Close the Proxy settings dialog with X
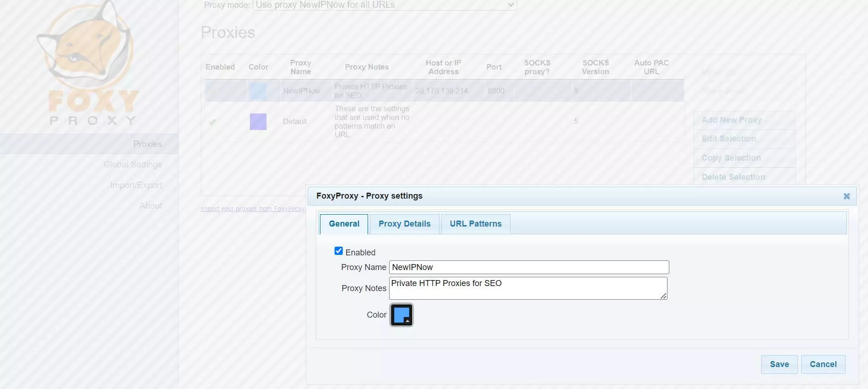The width and height of the screenshot is (868, 389). point(846,196)
